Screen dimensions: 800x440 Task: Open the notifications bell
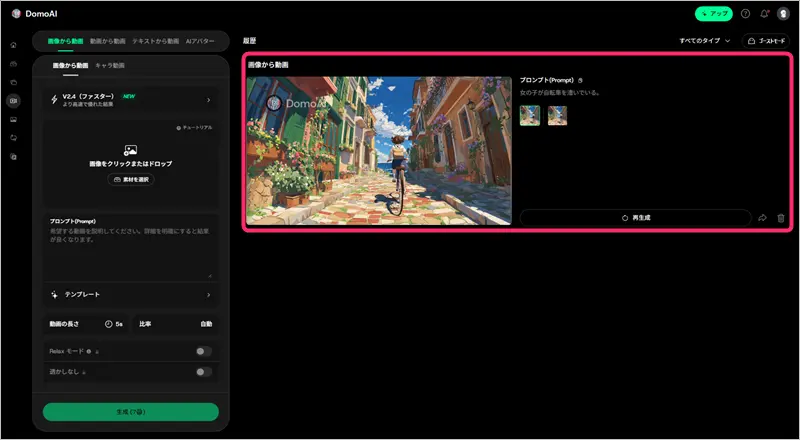764,14
